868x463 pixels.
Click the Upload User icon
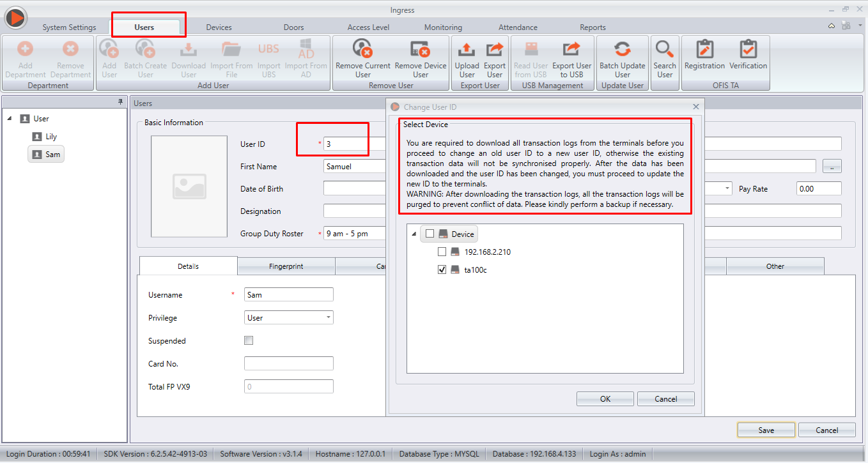(x=467, y=49)
